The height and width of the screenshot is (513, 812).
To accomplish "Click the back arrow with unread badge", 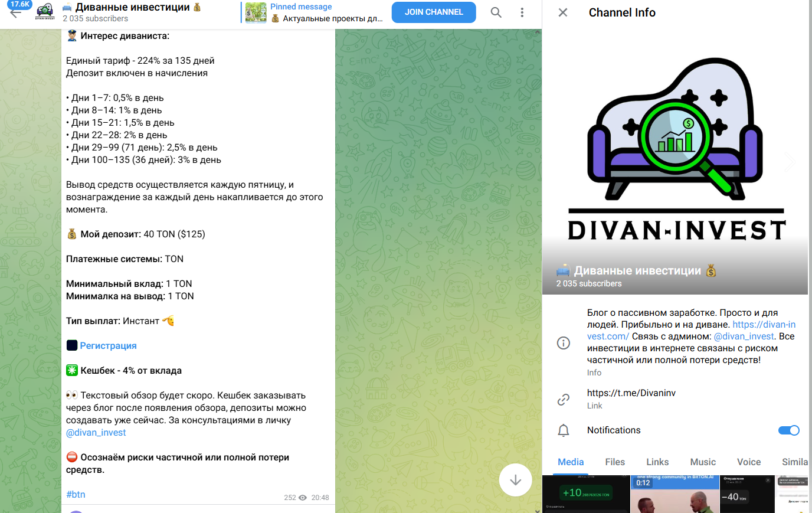I will (16, 12).
